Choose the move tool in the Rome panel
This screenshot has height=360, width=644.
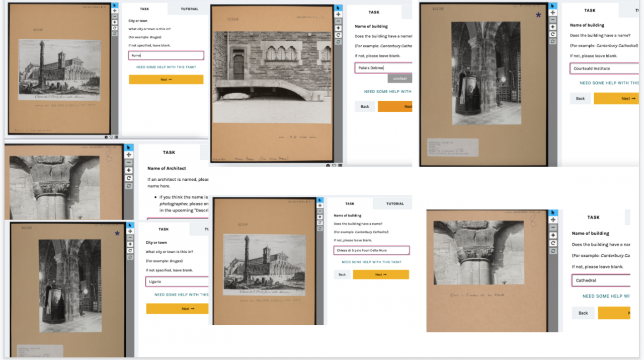pyautogui.click(x=115, y=11)
